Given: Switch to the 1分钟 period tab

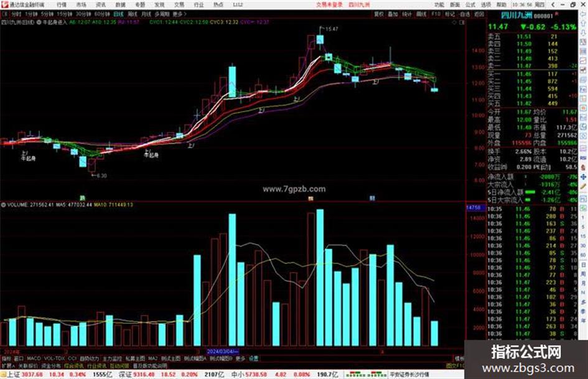Looking at the screenshot, I should (31, 14).
